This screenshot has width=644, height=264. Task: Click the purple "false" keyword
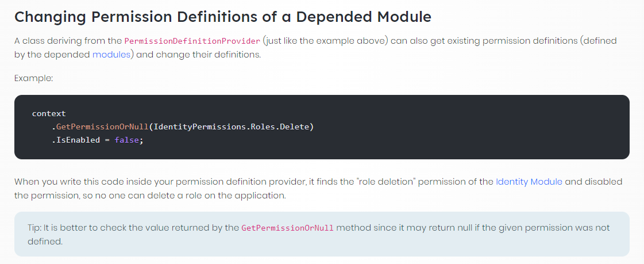click(126, 139)
